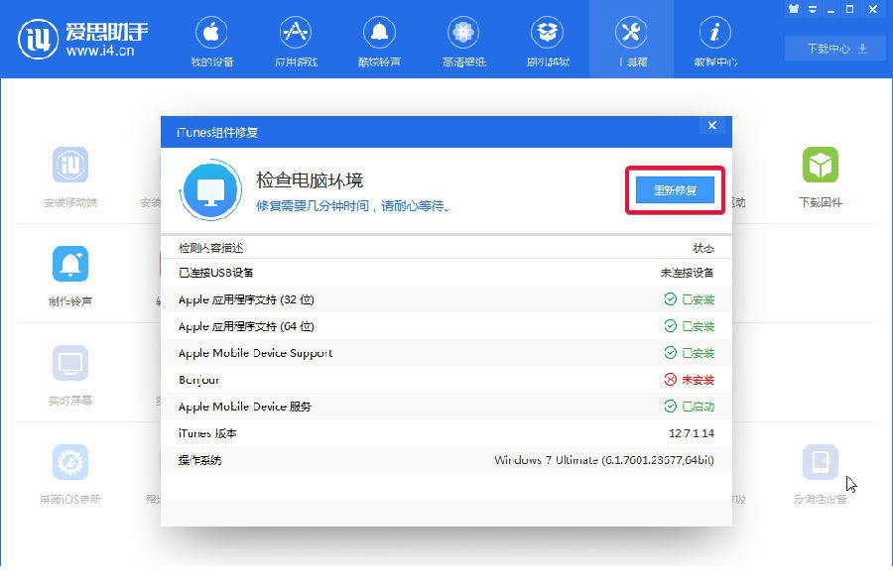Open the 下载固件 firmware download tool

coord(821,177)
